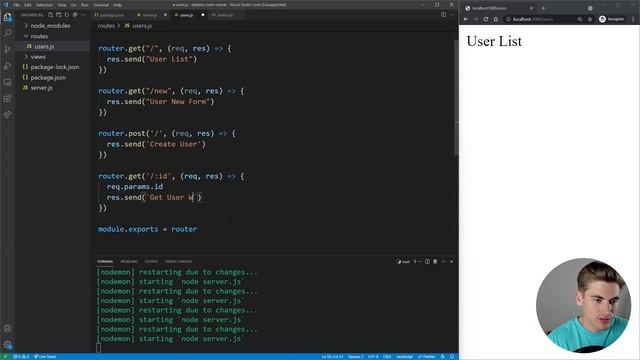The height and width of the screenshot is (360, 640).
Task: Open the Help menu
Action: point(117,5)
